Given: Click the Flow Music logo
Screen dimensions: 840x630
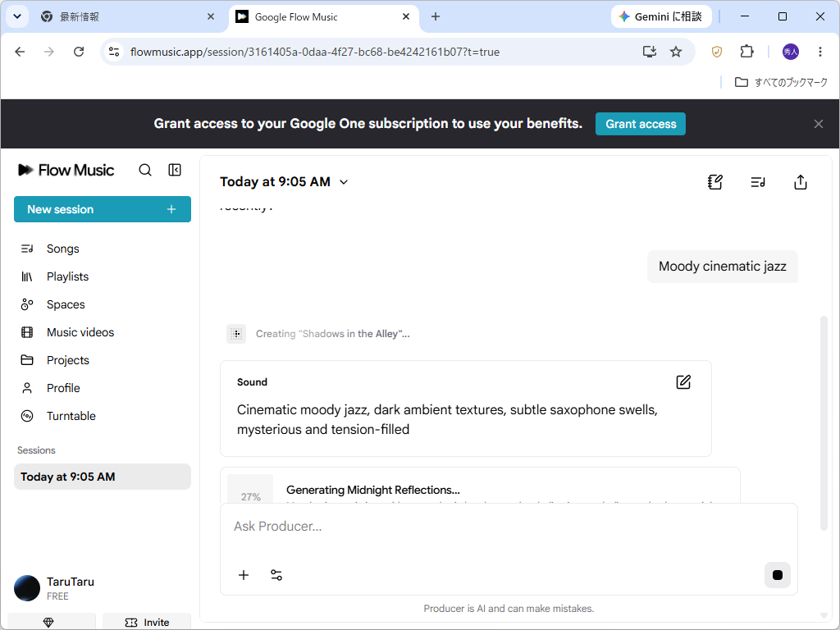Looking at the screenshot, I should click(x=66, y=170).
